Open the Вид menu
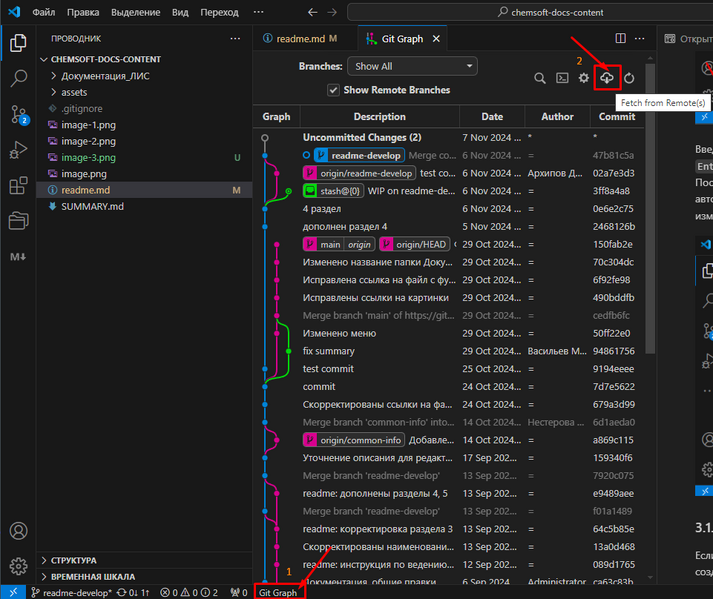Viewport: 713px width, 599px height. point(180,12)
